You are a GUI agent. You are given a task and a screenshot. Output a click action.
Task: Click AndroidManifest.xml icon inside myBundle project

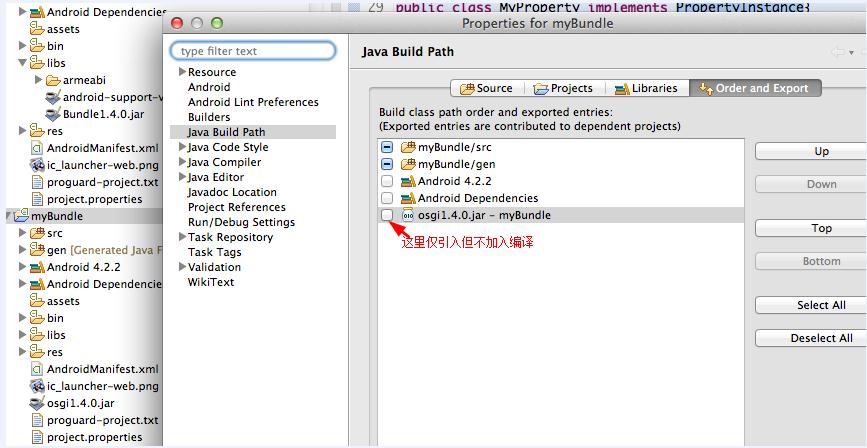pos(37,369)
